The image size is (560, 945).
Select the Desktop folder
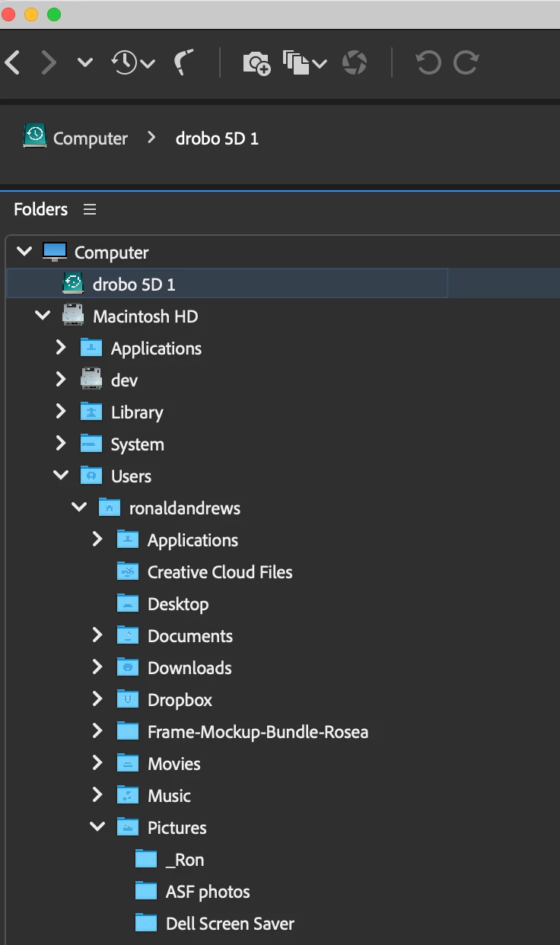[178, 604]
